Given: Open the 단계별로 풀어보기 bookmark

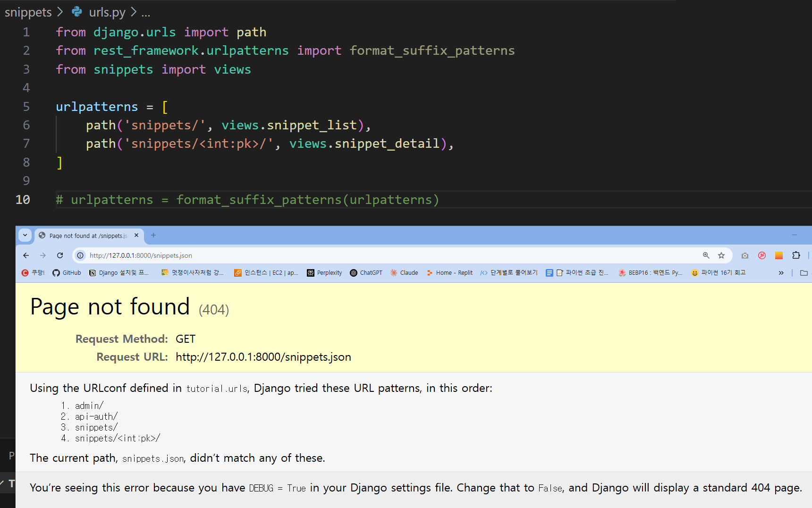Looking at the screenshot, I should (509, 273).
